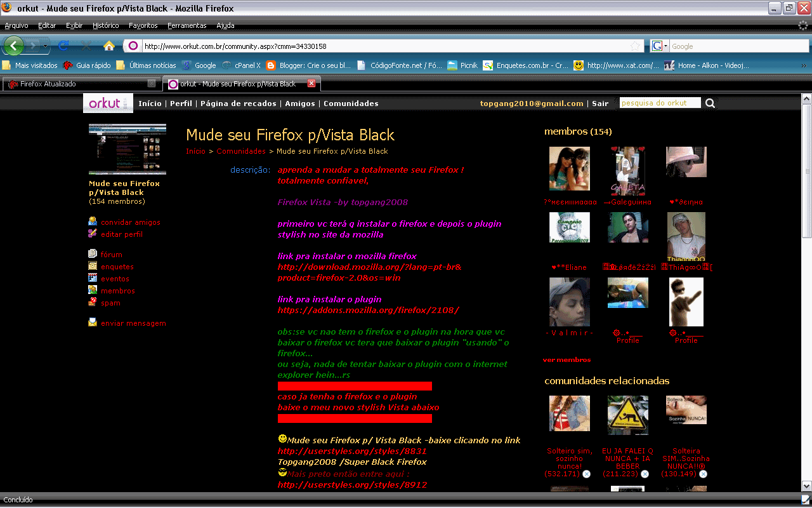The image size is (812, 508).
Task: Open the search engine Google dropdown
Action: click(x=660, y=46)
